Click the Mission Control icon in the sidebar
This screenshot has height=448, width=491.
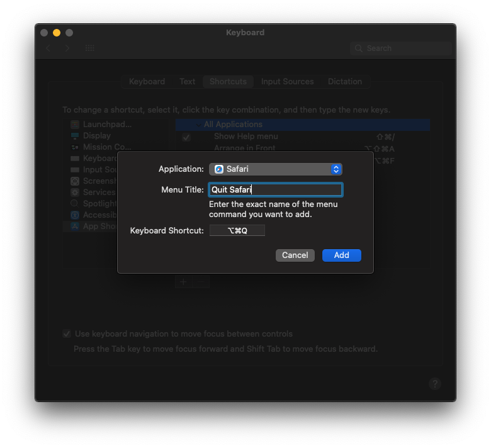tap(75, 147)
